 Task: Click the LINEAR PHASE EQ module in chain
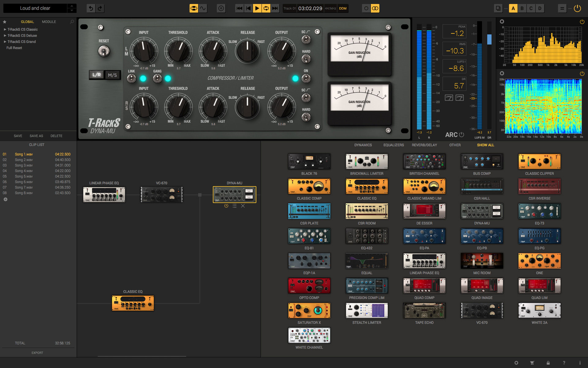(104, 194)
